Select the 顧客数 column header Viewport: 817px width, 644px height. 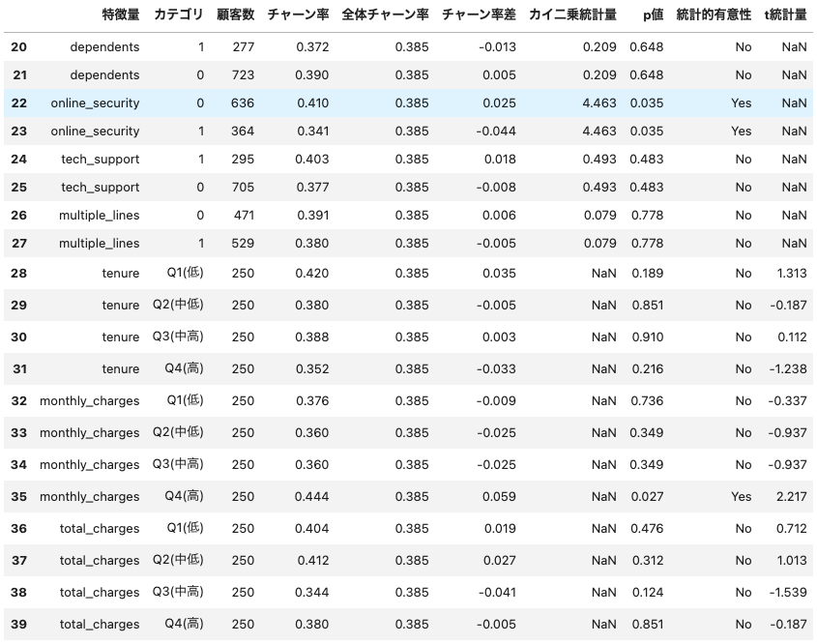pyautogui.click(x=235, y=15)
